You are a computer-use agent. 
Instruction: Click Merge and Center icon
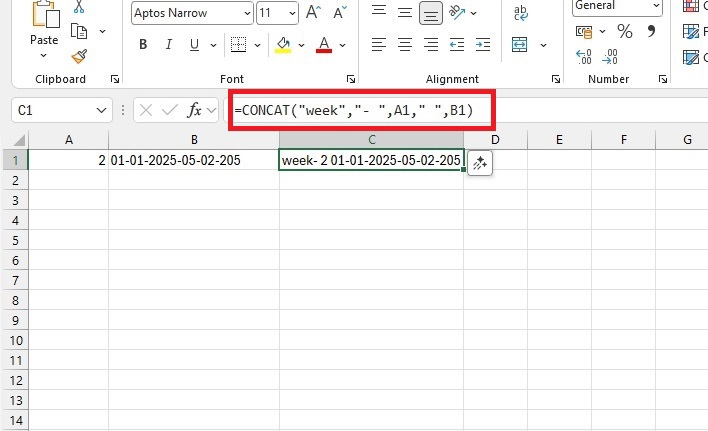[x=519, y=45]
